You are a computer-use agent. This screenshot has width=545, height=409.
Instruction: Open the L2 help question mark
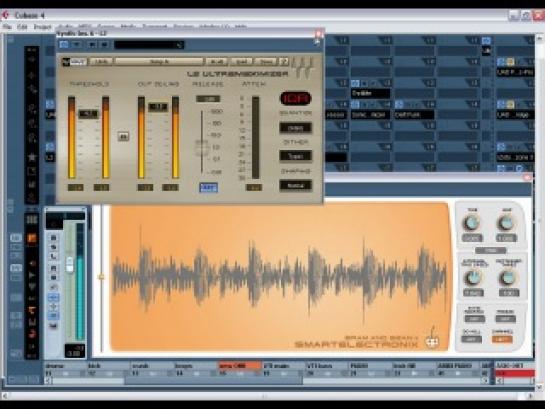tap(284, 62)
